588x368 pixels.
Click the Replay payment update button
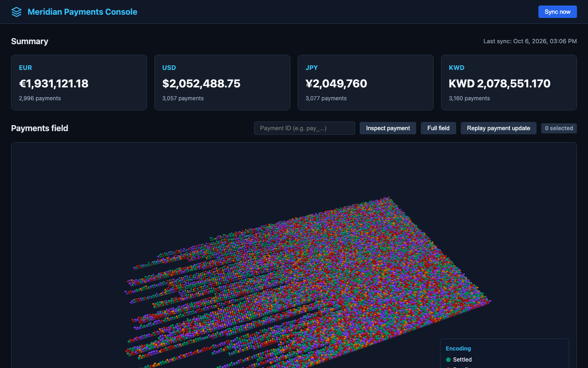tap(498, 128)
